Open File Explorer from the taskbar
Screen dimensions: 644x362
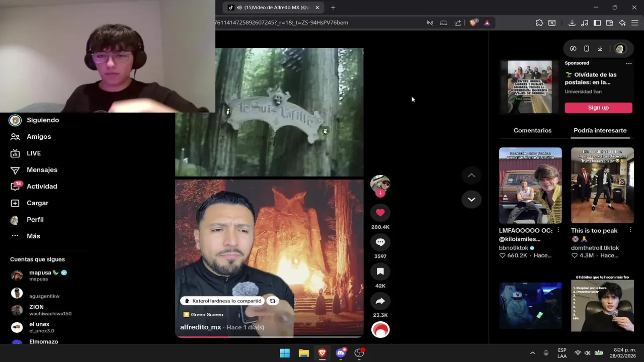pyautogui.click(x=303, y=353)
